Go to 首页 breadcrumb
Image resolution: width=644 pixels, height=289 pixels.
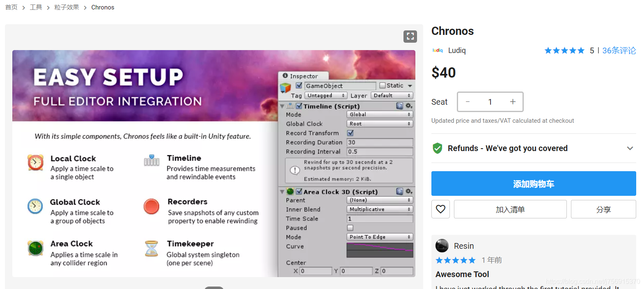(11, 7)
